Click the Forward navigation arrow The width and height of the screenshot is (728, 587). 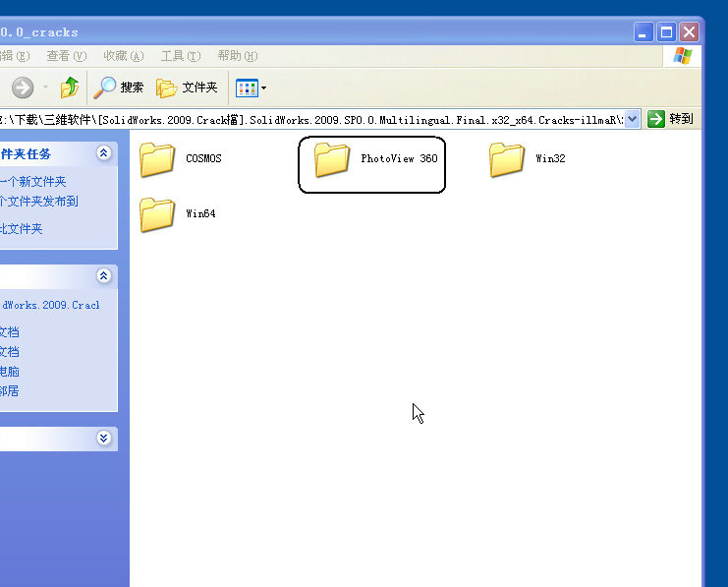tap(23, 88)
